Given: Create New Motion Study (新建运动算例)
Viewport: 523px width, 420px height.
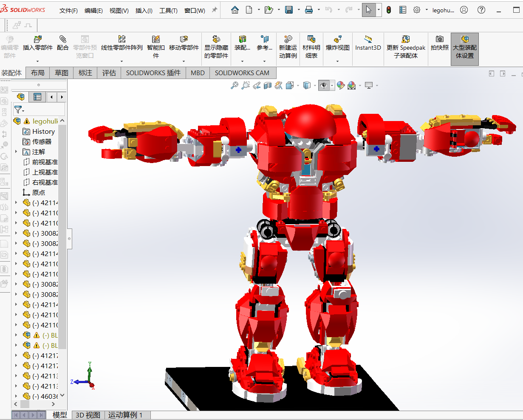Looking at the screenshot, I should (x=288, y=47).
